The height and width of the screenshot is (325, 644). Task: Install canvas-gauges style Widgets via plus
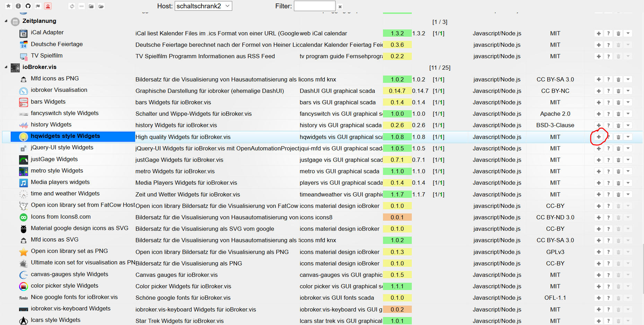[x=599, y=275]
